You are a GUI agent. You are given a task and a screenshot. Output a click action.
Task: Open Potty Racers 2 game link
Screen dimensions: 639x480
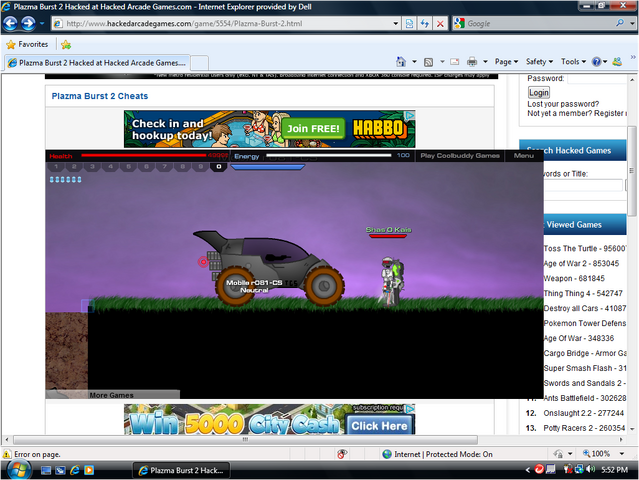[x=584, y=428]
